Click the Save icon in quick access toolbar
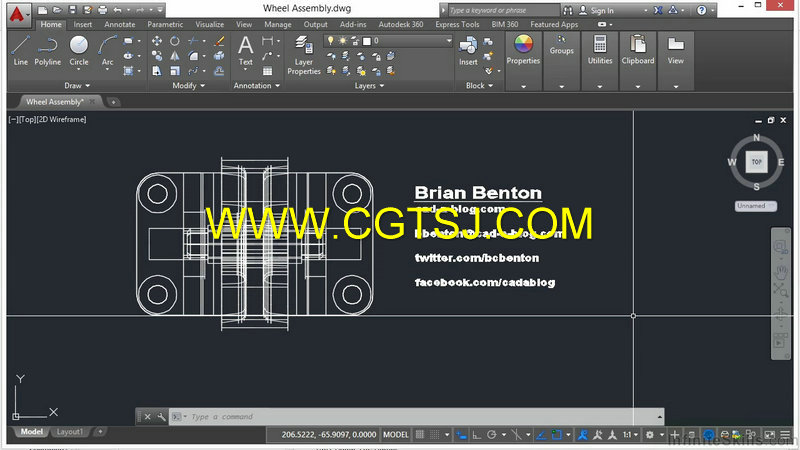 click(x=72, y=10)
